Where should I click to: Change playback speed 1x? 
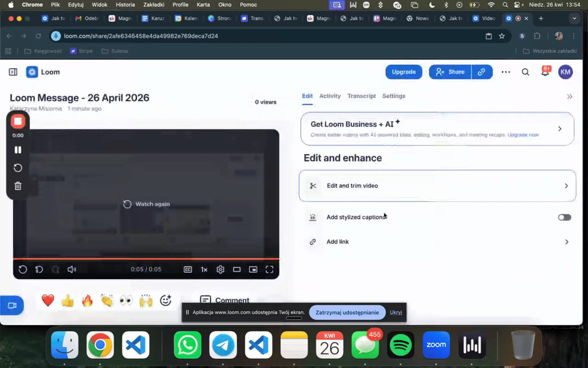pyautogui.click(x=204, y=269)
